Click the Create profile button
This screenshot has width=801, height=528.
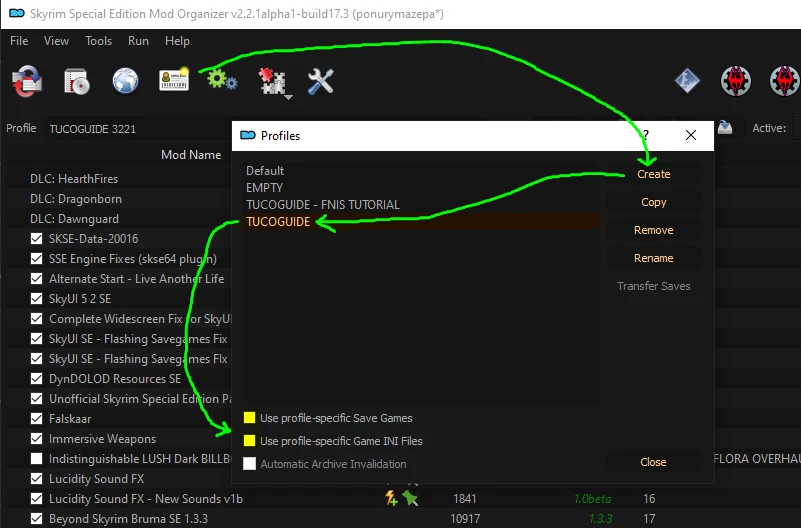point(654,174)
